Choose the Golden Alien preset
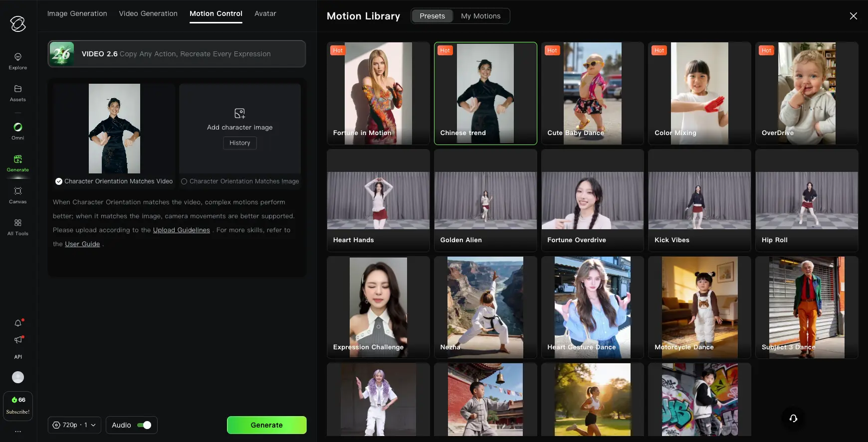 (x=485, y=200)
